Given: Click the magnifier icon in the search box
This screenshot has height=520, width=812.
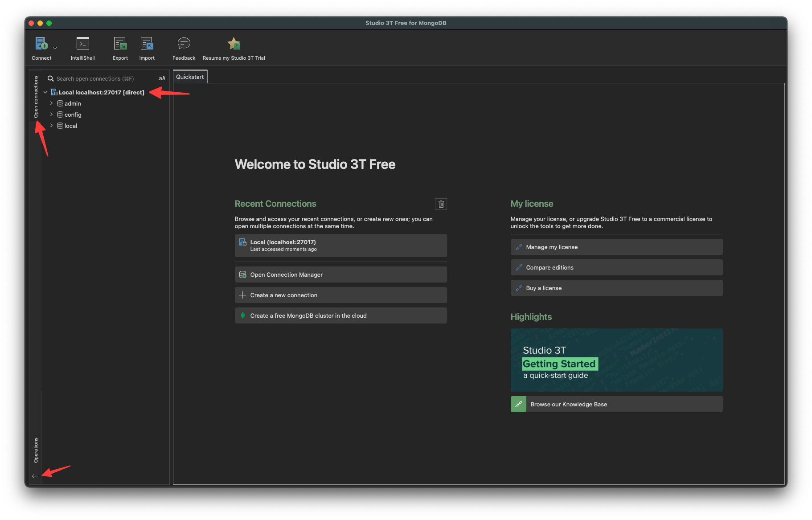Looking at the screenshot, I should [51, 78].
